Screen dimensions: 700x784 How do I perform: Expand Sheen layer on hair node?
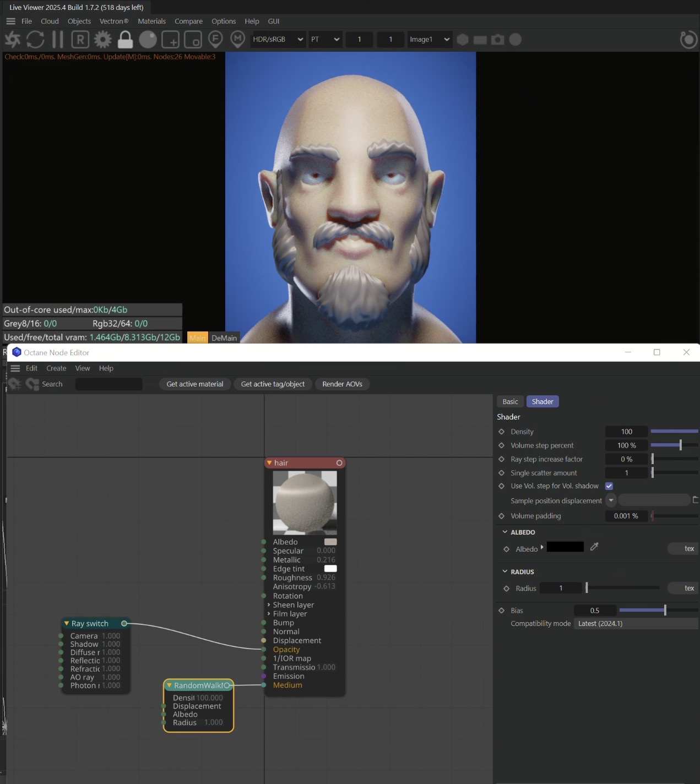(x=269, y=605)
